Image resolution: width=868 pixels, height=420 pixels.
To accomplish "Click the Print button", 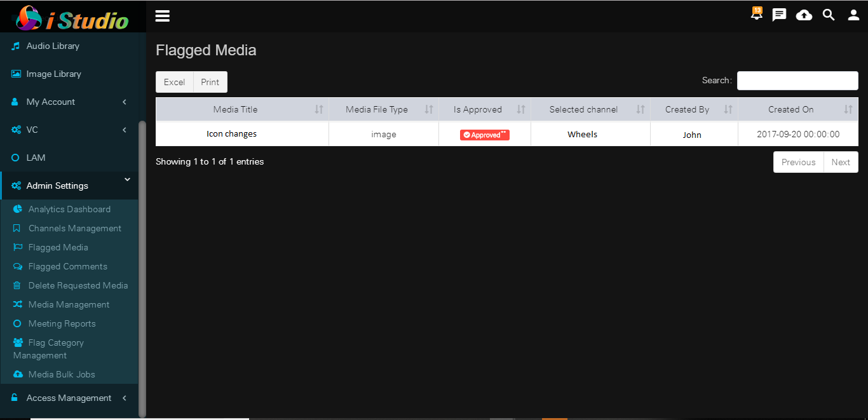I will 210,82.
